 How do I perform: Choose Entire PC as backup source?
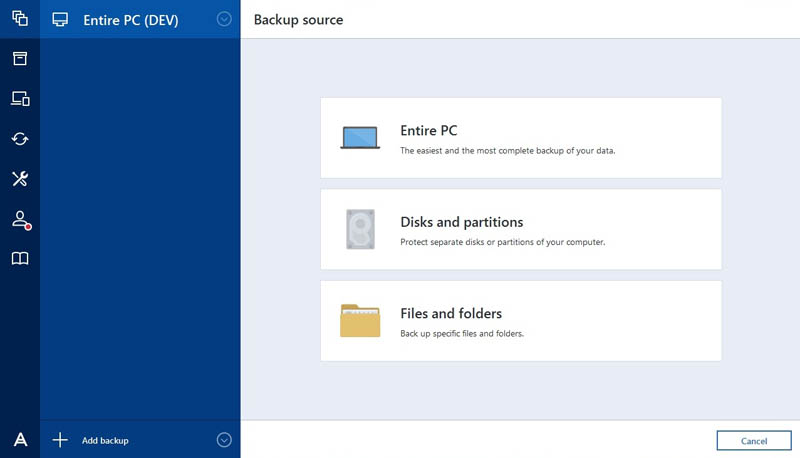(521, 138)
